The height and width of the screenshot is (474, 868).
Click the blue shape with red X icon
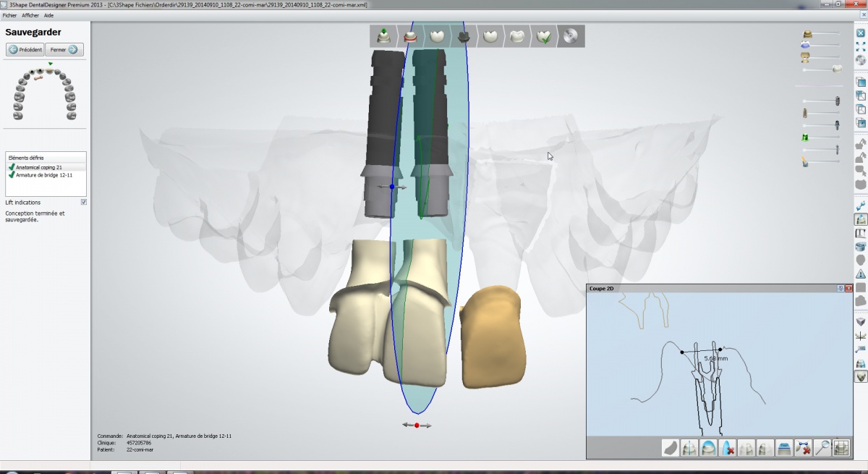click(x=728, y=448)
